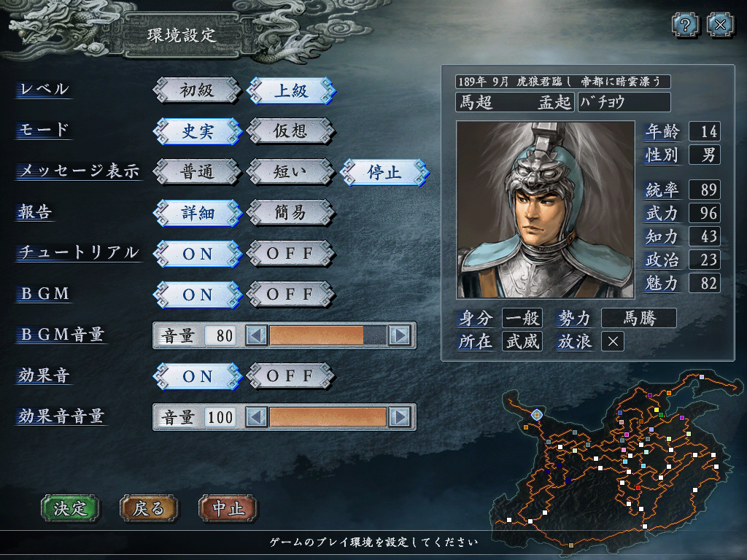The image size is (747, 560).
Task: Turn BGM OFF
Action: [290, 295]
